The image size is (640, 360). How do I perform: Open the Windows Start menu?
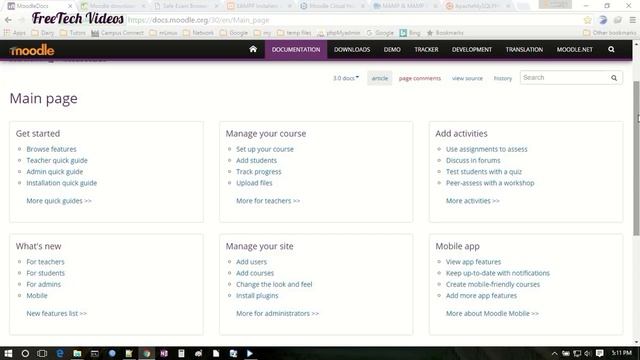coord(8,353)
